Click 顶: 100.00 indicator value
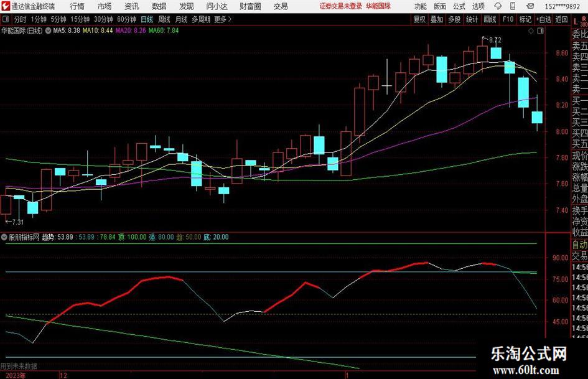The height and width of the screenshot is (379, 588). click(133, 237)
